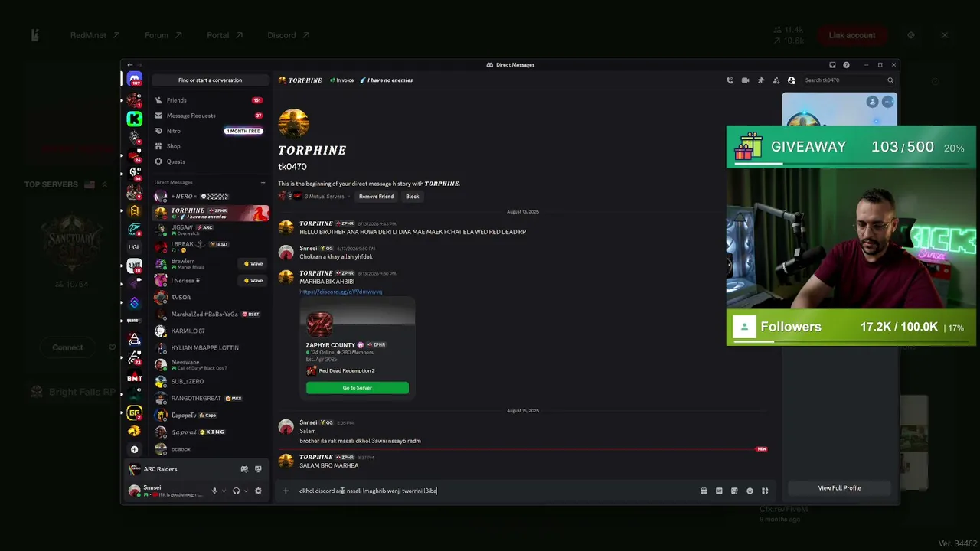Screen dimensions: 980x551
Task: Open the sticker picker
Action: (x=734, y=491)
